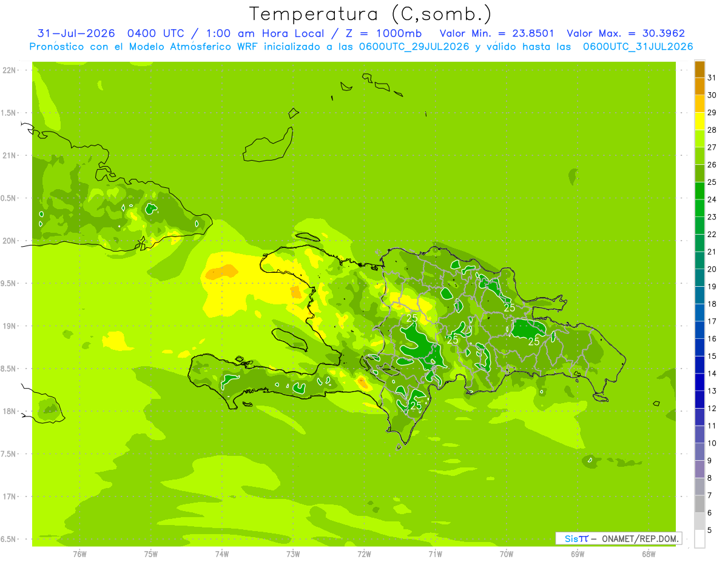Image resolution: width=728 pixels, height=562 pixels.
Task: Click the legend value '12'
Action: 712,409
